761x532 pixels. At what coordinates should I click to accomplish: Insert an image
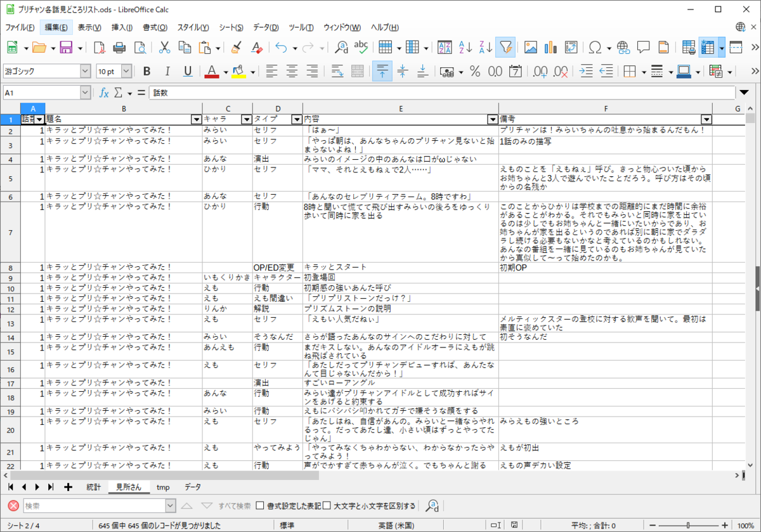point(531,47)
